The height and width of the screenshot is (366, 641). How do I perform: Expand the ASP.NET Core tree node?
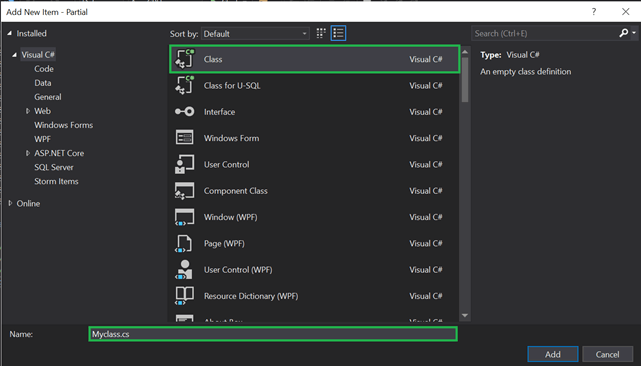28,153
